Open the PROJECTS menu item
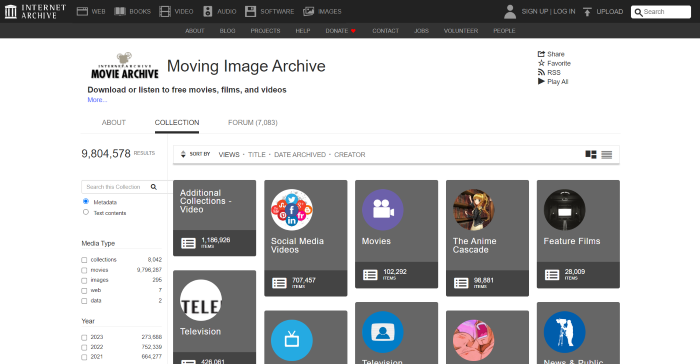The width and height of the screenshot is (700, 364). tap(265, 31)
